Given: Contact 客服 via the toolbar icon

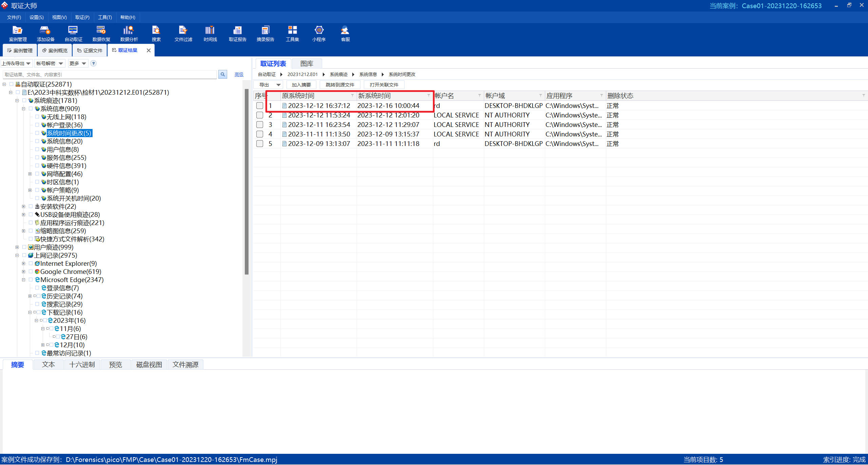Looking at the screenshot, I should tap(345, 34).
